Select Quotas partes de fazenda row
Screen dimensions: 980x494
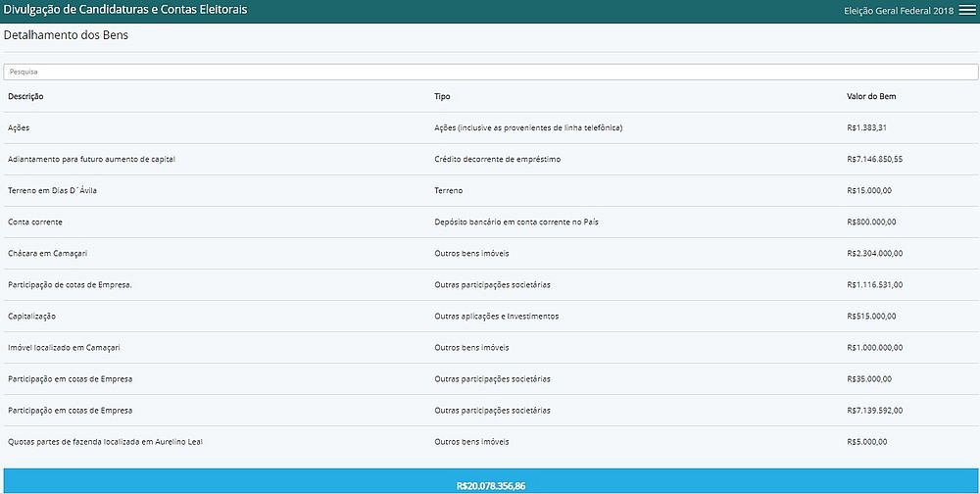105,441
